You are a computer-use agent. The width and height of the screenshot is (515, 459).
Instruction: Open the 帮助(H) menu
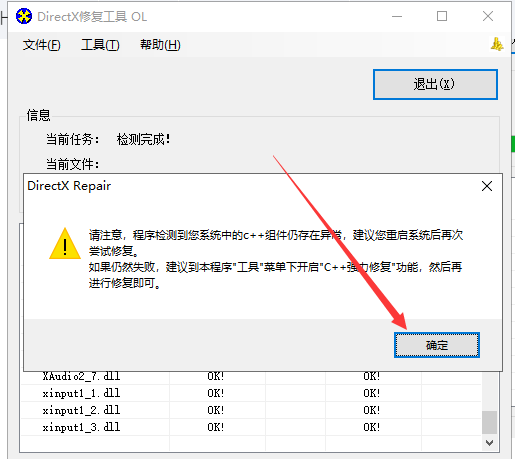(160, 45)
